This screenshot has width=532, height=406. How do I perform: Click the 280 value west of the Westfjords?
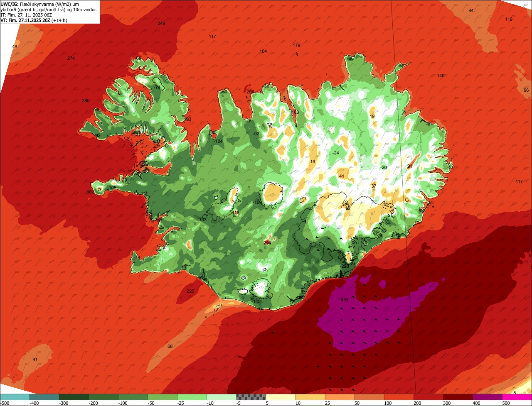click(x=86, y=100)
